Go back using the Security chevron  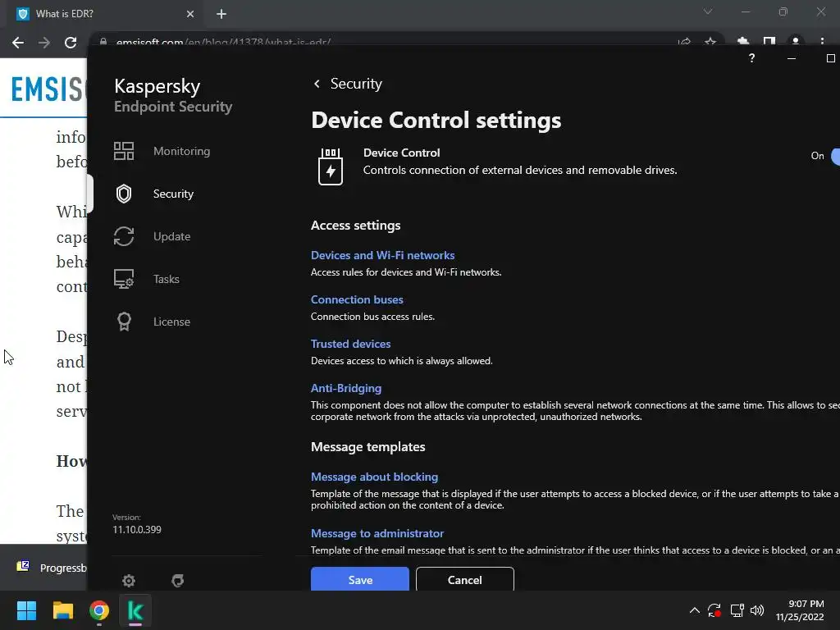coord(317,84)
